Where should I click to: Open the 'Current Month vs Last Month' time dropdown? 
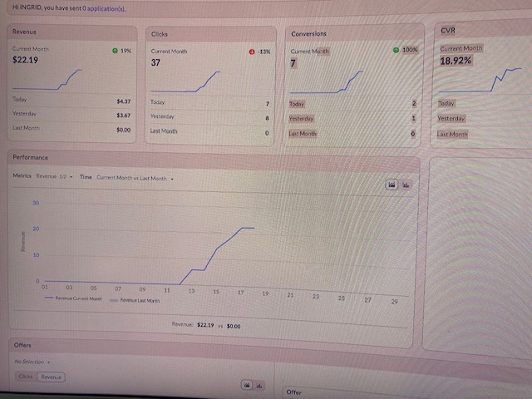point(135,178)
